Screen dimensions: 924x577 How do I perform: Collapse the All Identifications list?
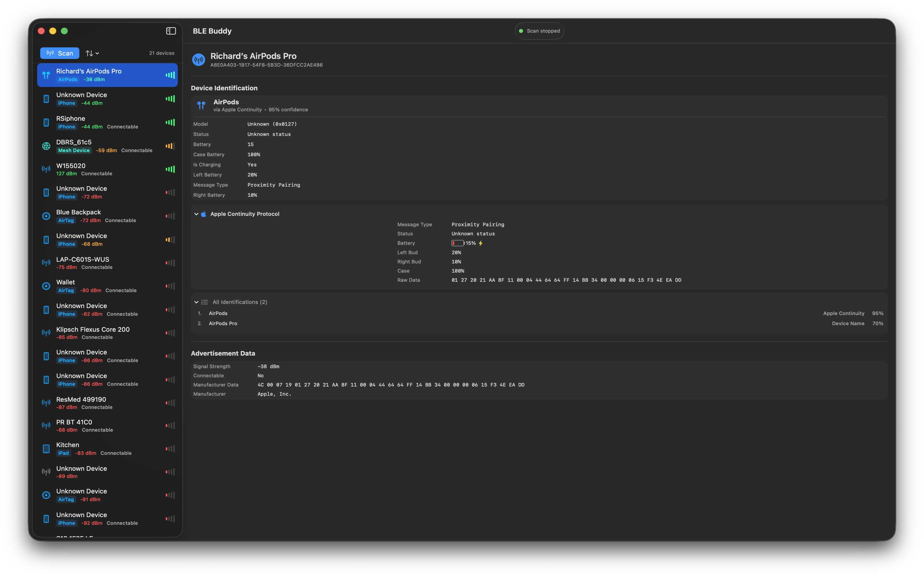point(196,302)
